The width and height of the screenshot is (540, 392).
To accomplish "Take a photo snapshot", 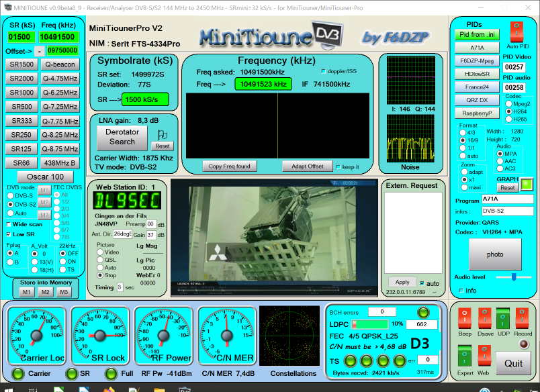I will pos(495,254).
